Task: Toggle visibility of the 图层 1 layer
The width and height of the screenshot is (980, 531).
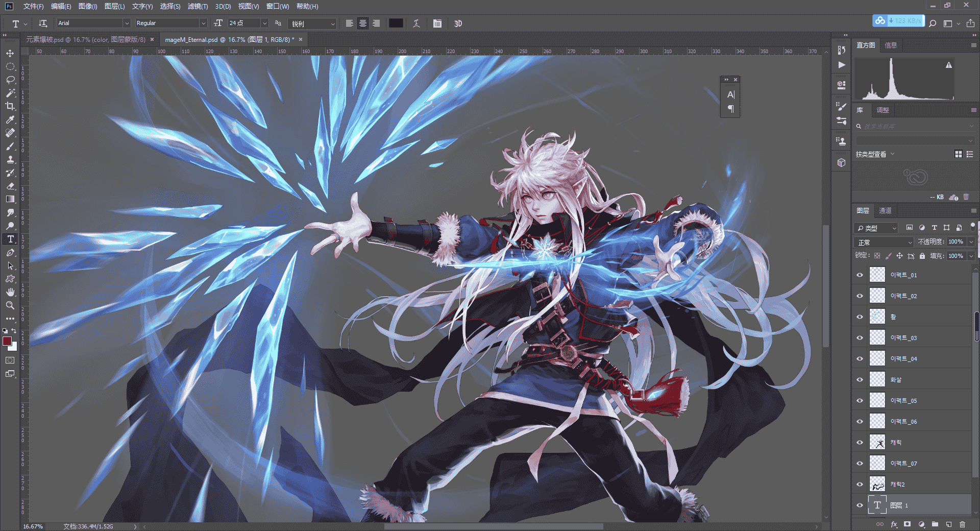Action: tap(860, 505)
